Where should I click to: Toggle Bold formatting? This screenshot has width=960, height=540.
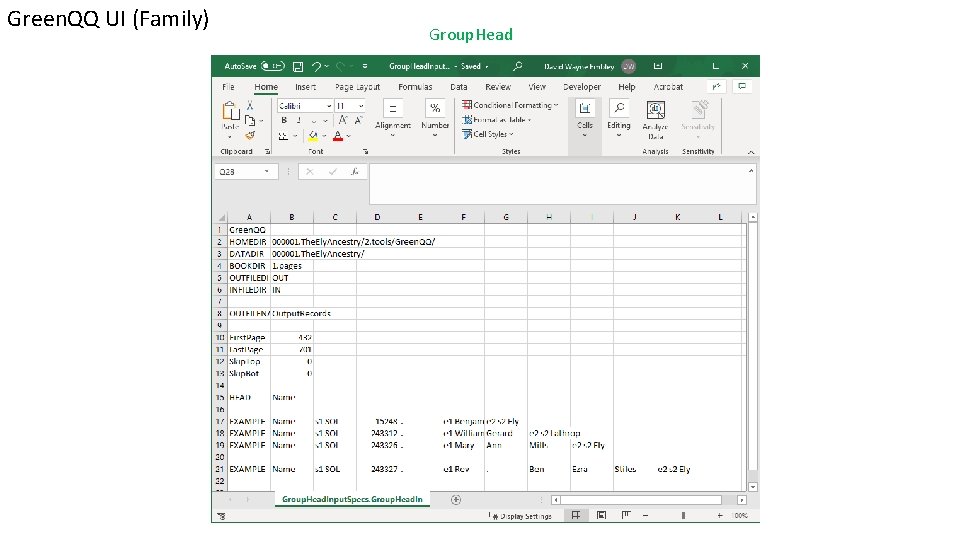[x=284, y=120]
